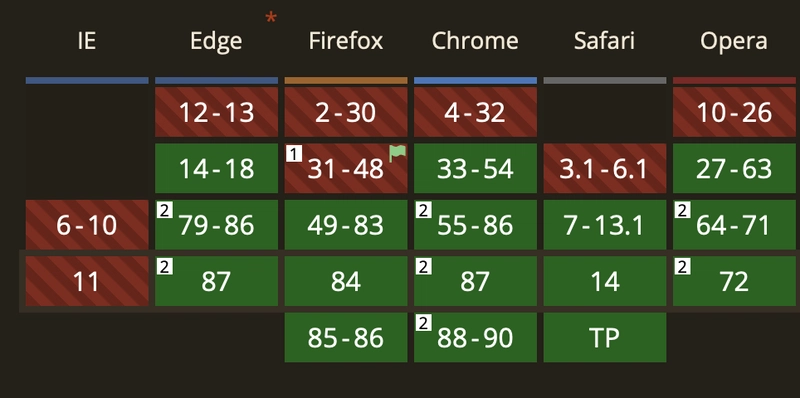Click the IE 6-10 version cell
800x398 pixels.
(x=87, y=225)
